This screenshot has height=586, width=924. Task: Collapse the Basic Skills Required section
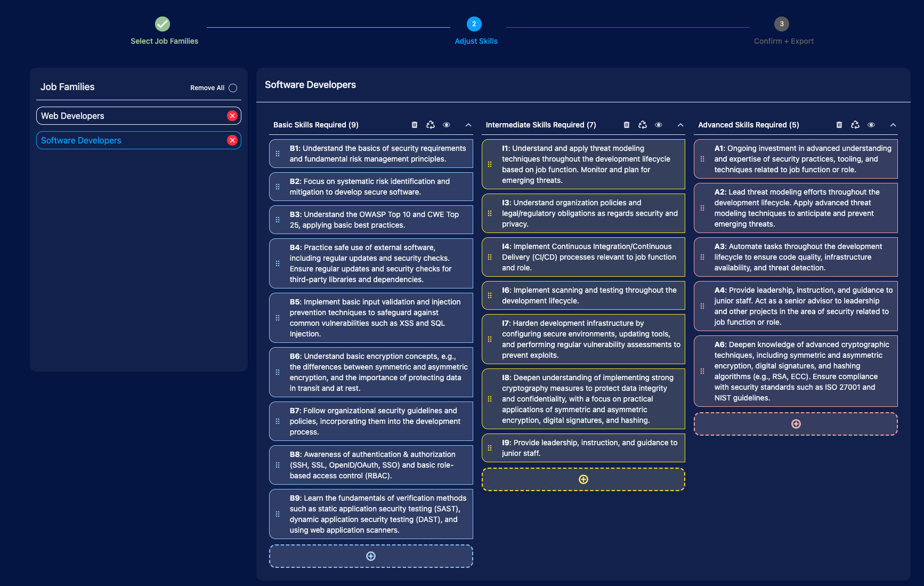tap(468, 125)
